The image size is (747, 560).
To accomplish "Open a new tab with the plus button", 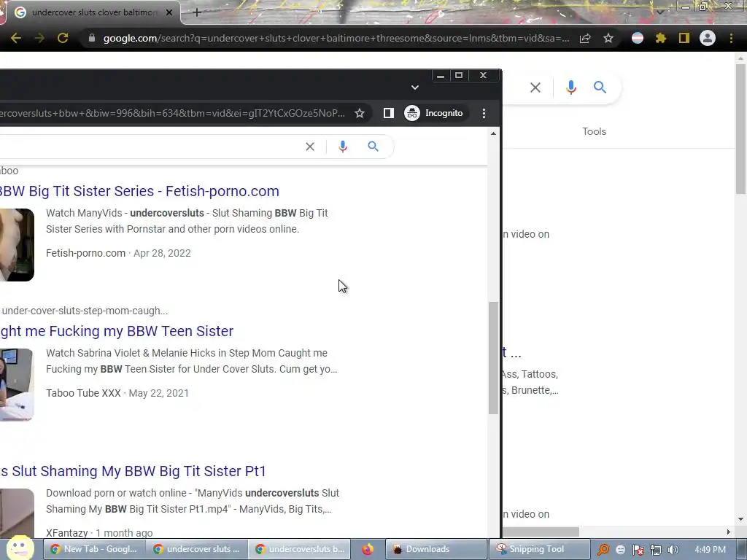I will [x=197, y=12].
